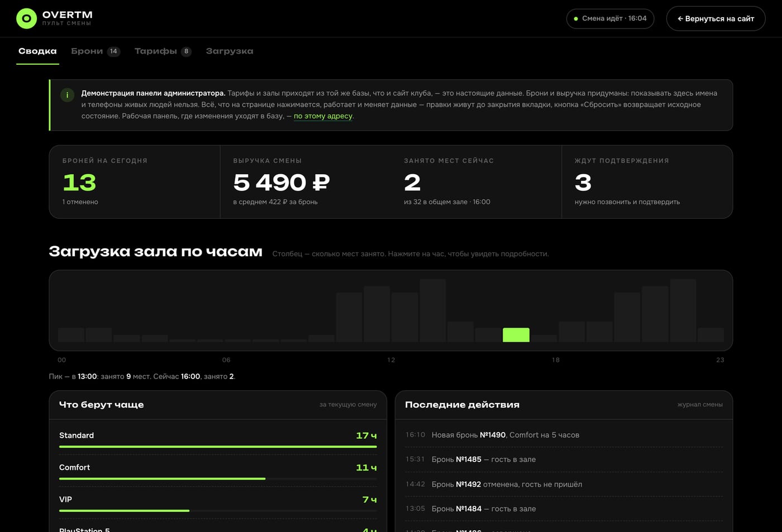This screenshot has height=532, width=782.
Task: Click the Занято мест сейчас value 2
Action: (412, 183)
